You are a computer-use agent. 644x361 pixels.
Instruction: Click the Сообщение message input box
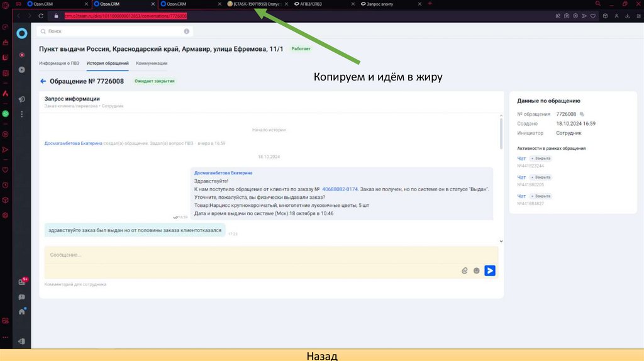click(271, 255)
